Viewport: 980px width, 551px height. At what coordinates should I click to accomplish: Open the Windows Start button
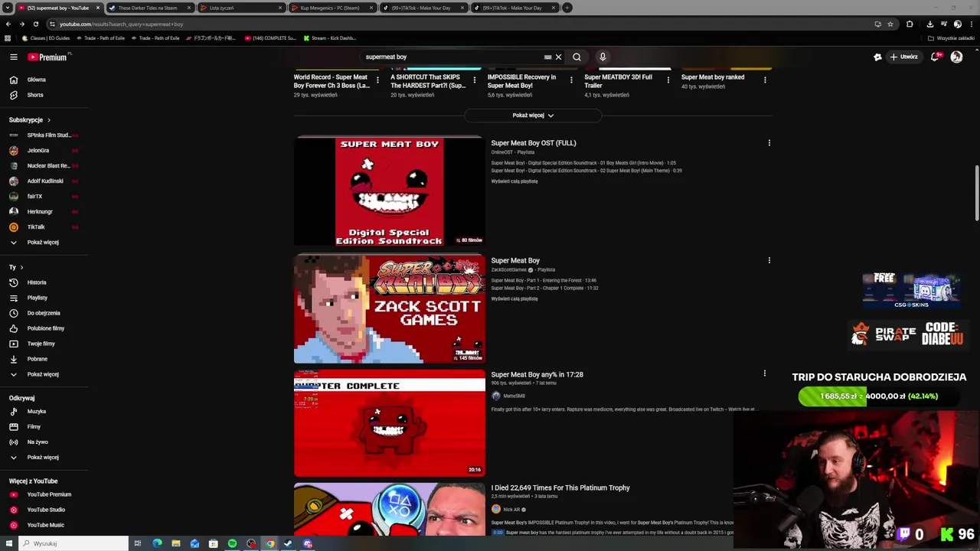9,543
